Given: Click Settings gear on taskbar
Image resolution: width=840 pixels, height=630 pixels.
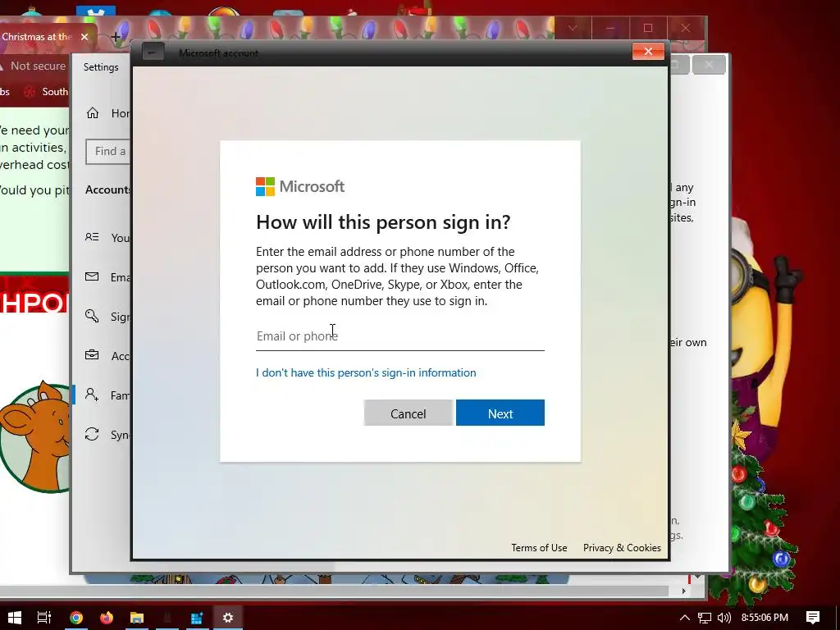Looking at the screenshot, I should tap(228, 618).
